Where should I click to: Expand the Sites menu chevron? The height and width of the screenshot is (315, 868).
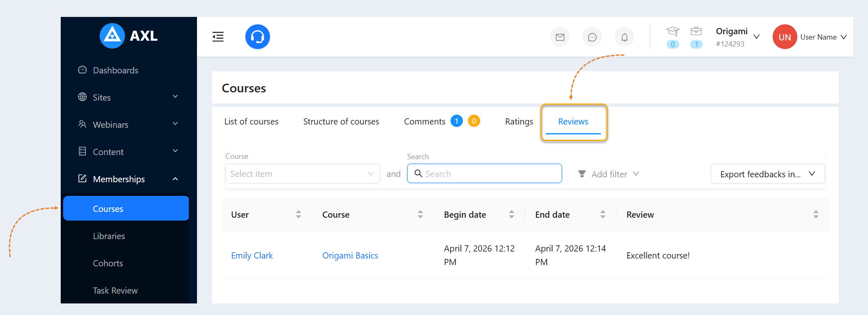[x=175, y=96]
